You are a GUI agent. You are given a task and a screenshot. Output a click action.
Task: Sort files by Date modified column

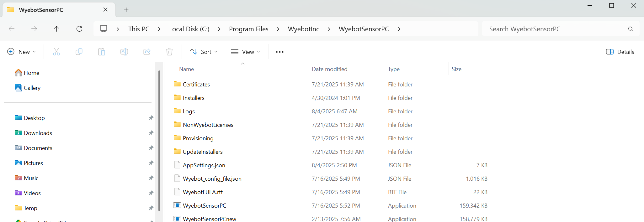click(x=329, y=69)
